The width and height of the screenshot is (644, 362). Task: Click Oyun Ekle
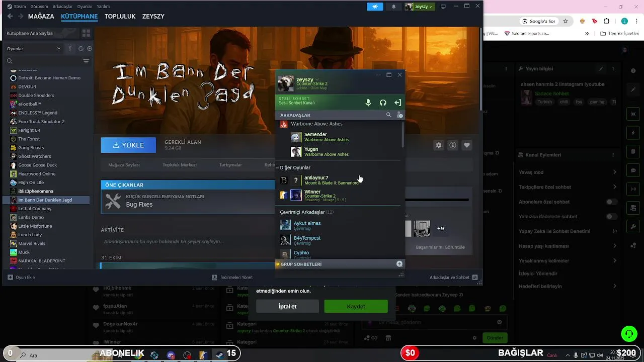click(21, 277)
